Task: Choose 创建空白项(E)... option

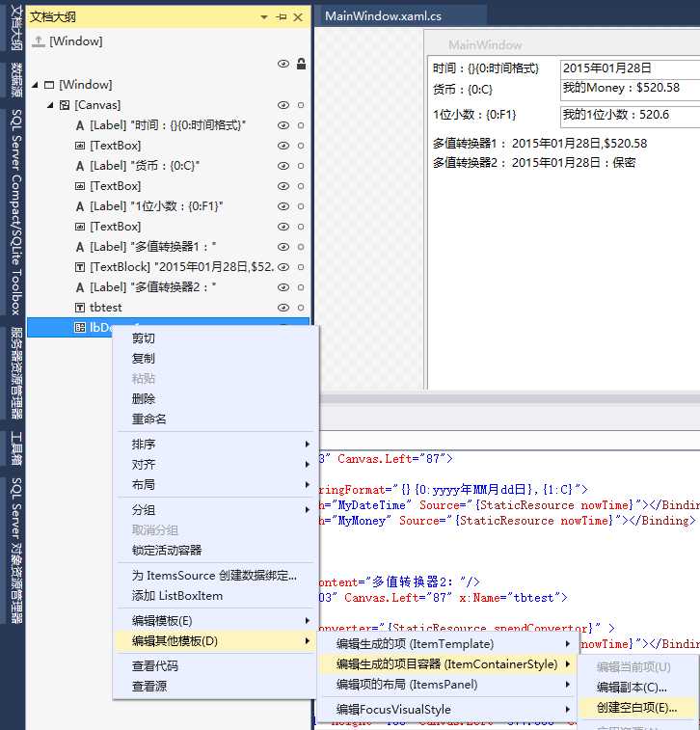Action: (637, 708)
